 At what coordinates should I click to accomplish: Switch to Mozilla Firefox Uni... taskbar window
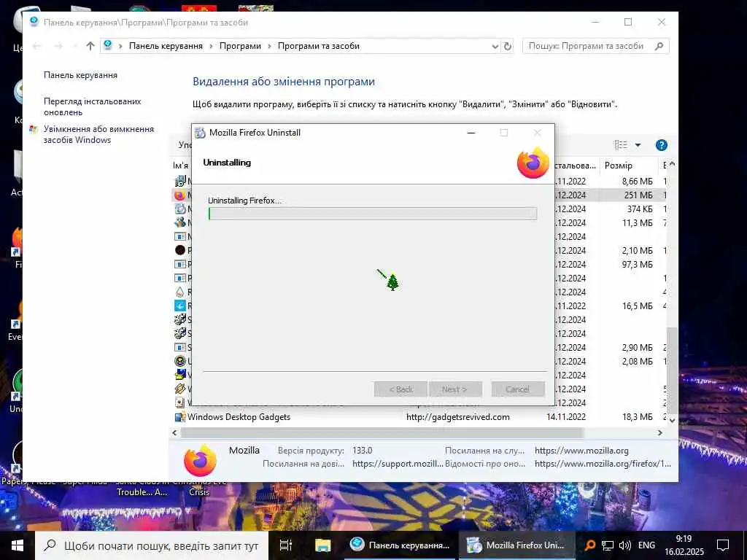coord(517,545)
